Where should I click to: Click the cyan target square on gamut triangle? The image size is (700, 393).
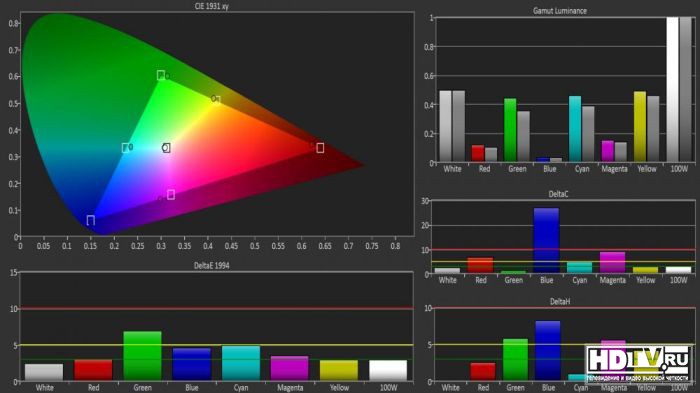click(125, 147)
